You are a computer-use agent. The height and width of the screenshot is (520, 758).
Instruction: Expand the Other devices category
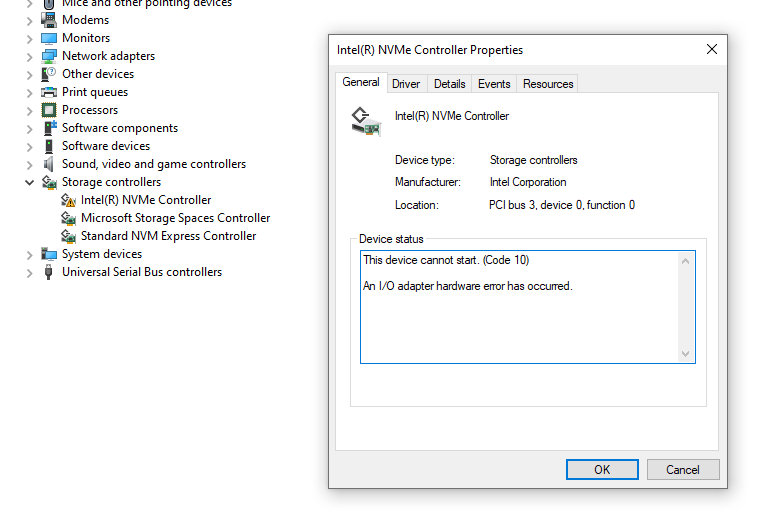coord(29,75)
